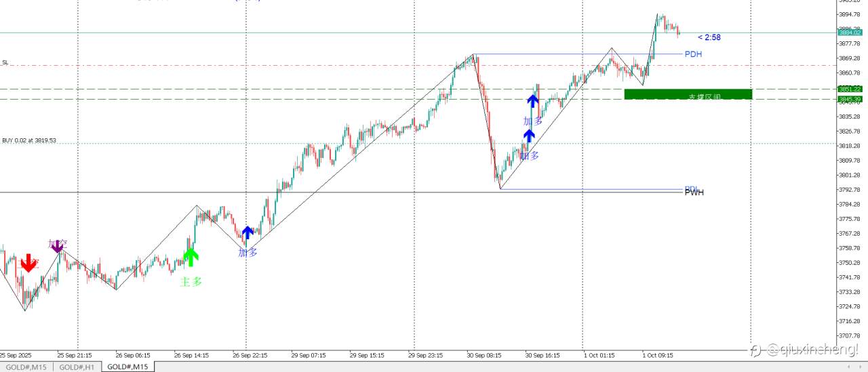Click the SL stop-loss label

click(x=5, y=62)
